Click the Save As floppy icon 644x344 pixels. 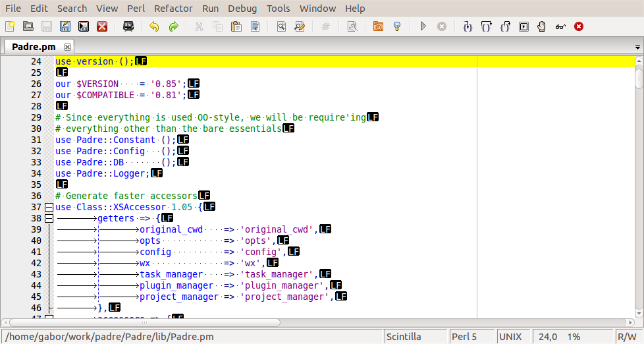(x=65, y=27)
